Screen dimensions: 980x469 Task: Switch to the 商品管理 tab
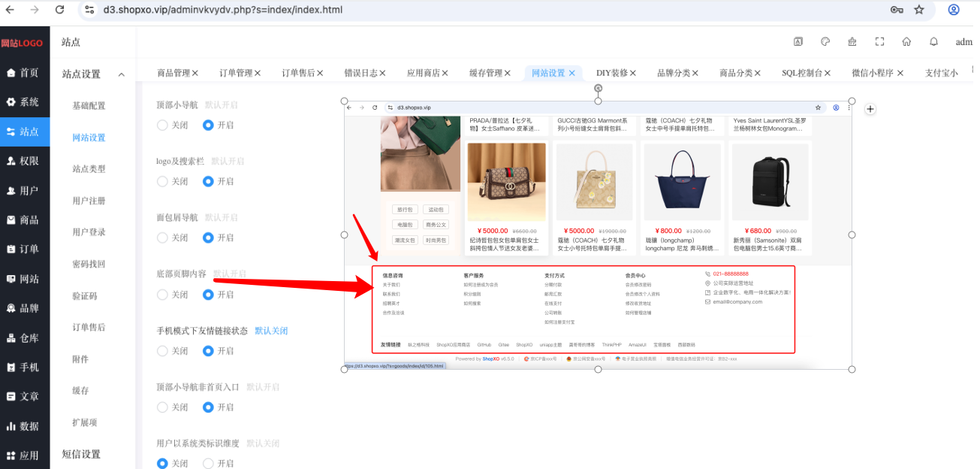pos(173,73)
